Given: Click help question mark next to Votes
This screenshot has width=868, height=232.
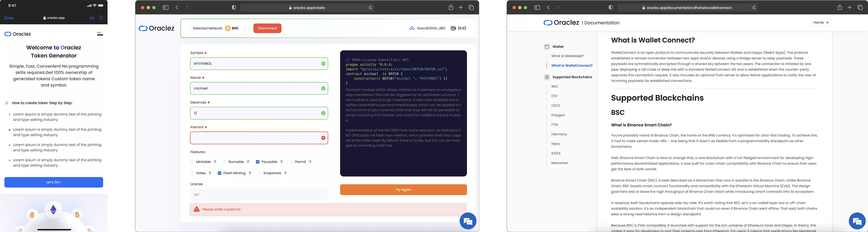Looking at the screenshot, I should pyautogui.click(x=210, y=173).
